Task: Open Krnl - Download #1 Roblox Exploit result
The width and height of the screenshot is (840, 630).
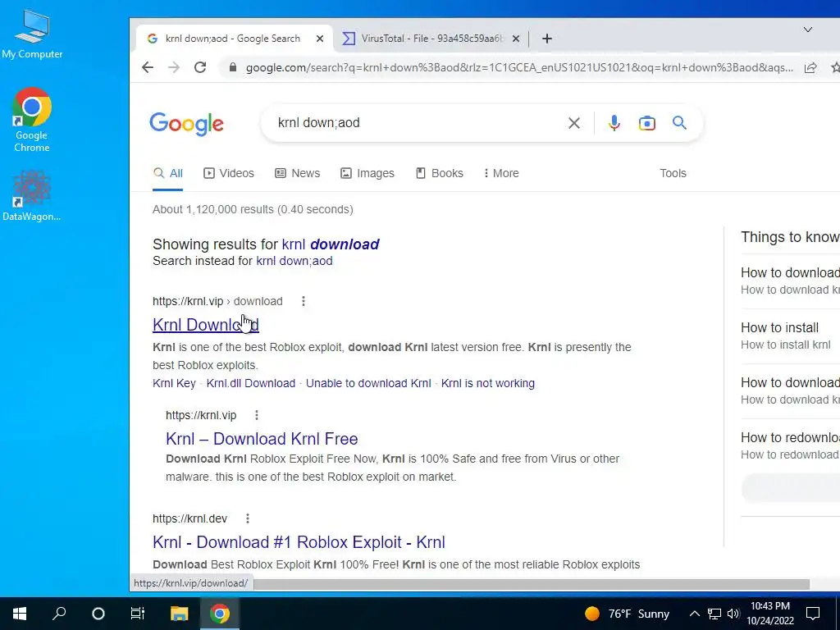Action: (x=299, y=542)
